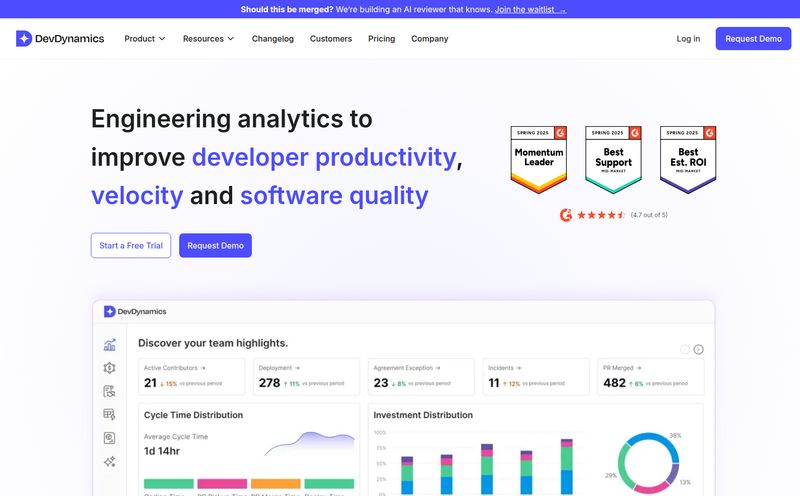Click the investment donut chart

point(648,464)
